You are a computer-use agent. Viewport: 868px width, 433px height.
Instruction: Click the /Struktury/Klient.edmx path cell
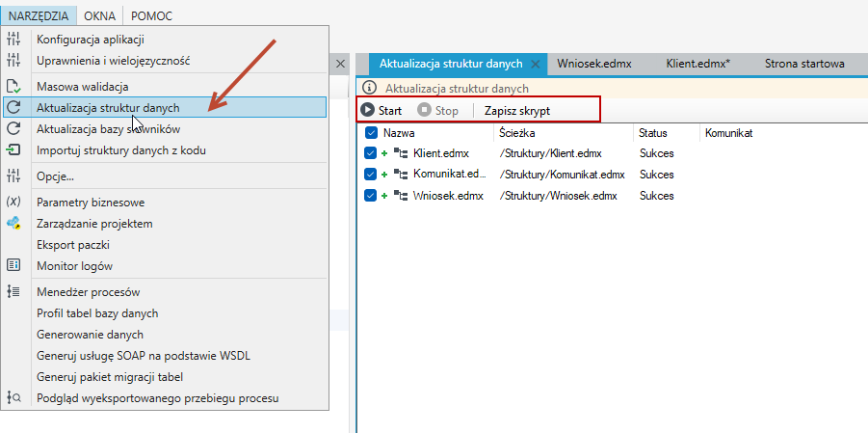(550, 153)
